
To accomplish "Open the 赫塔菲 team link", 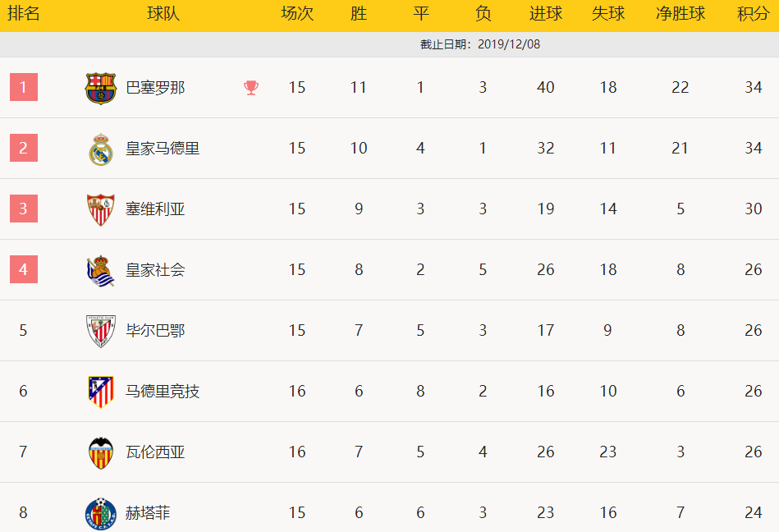I will click(x=148, y=512).
